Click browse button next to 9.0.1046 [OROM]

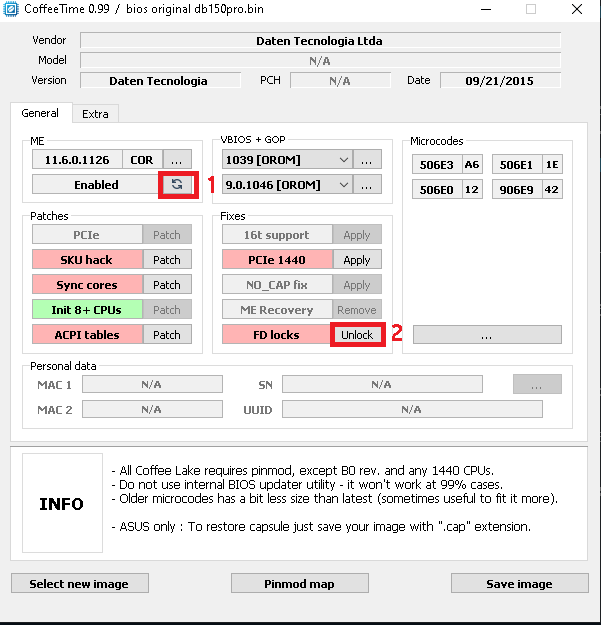[367, 184]
